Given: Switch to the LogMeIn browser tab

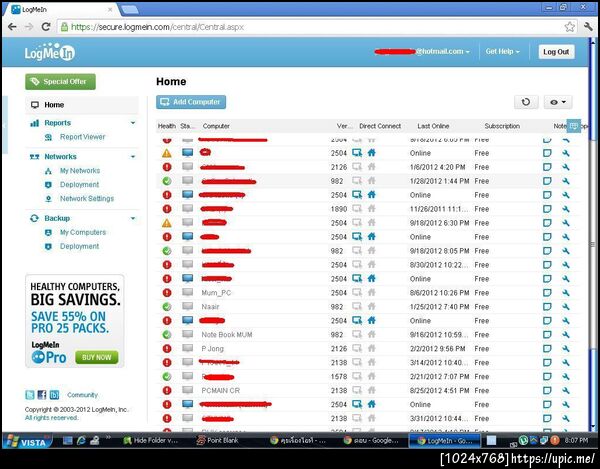Looking at the screenshot, I should click(x=61, y=10).
